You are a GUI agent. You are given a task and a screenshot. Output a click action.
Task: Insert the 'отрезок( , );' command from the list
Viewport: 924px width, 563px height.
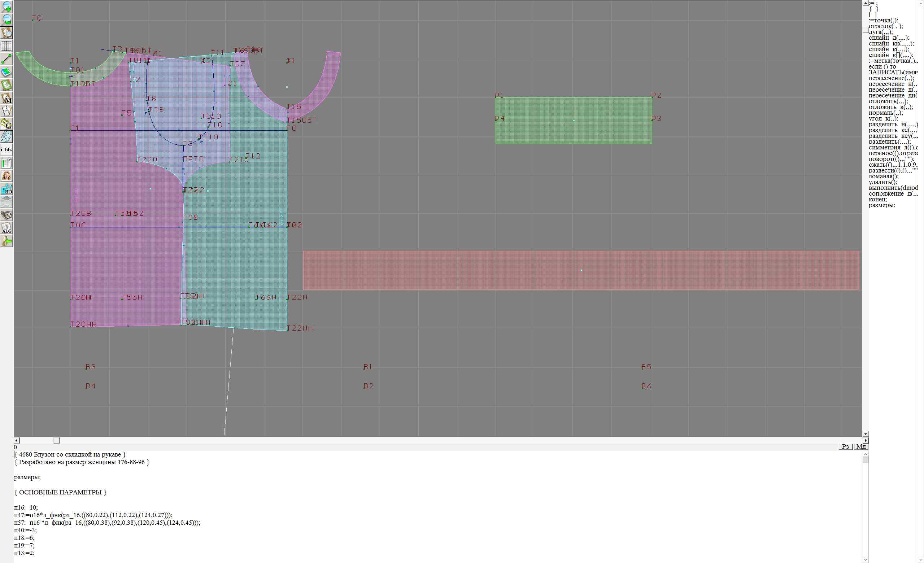click(x=885, y=26)
